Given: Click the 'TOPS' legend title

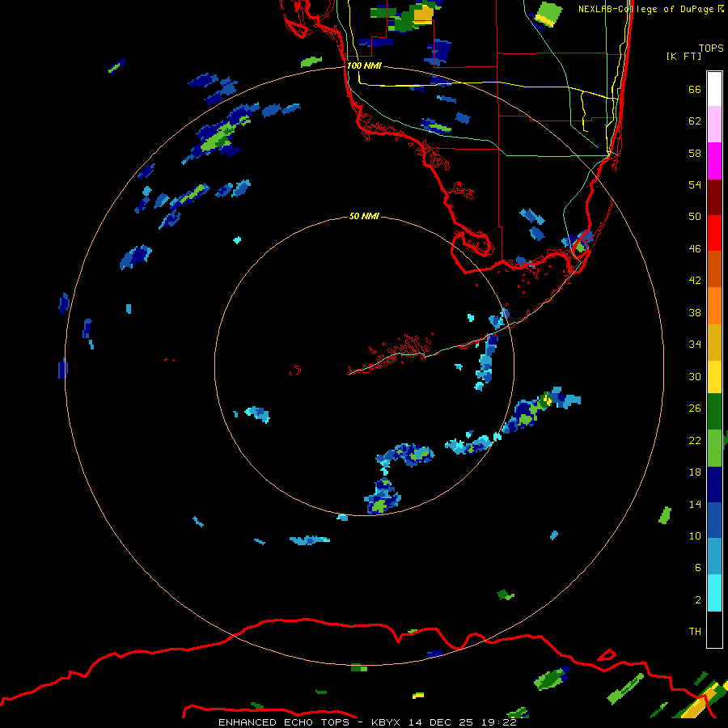Looking at the screenshot, I should [x=711, y=48].
